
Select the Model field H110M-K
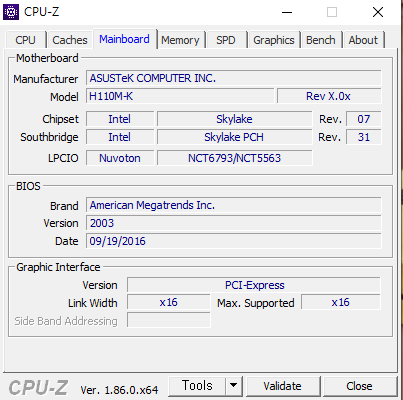pyautogui.click(x=180, y=96)
